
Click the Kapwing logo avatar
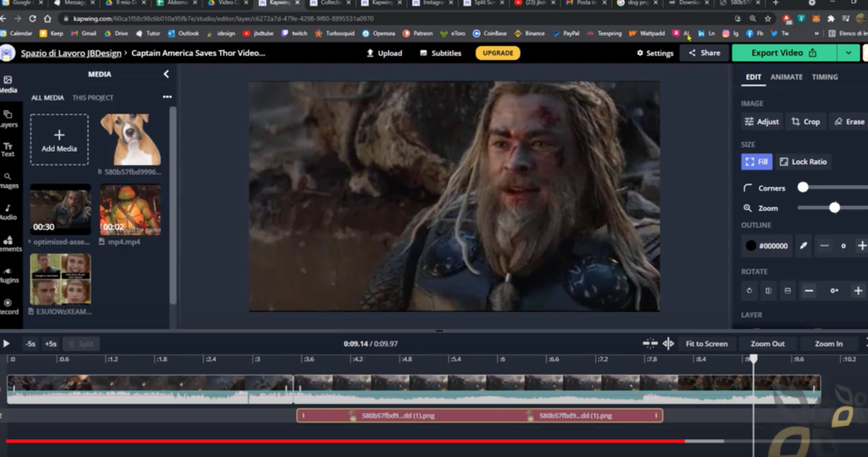7,53
